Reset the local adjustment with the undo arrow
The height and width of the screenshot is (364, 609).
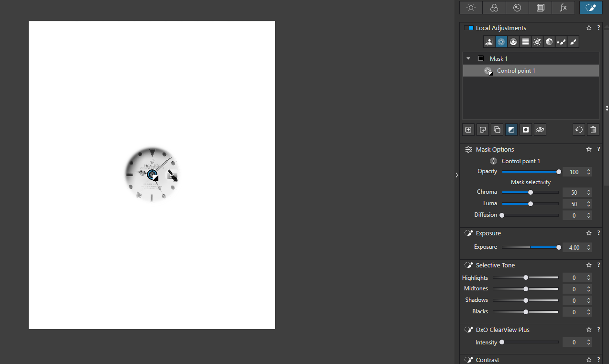[579, 130]
